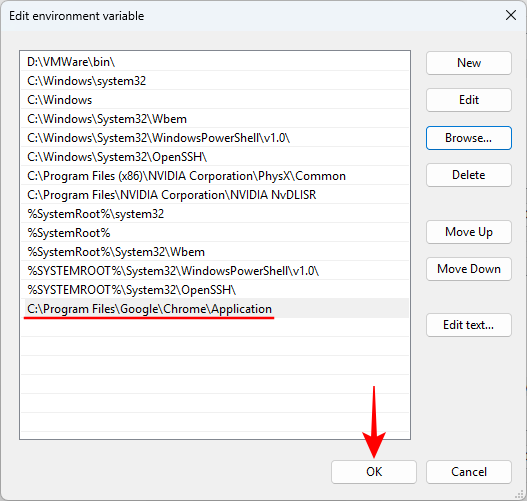The height and width of the screenshot is (501, 527).
Task: Cancel the environment variable dialog
Action: pyautogui.click(x=469, y=472)
